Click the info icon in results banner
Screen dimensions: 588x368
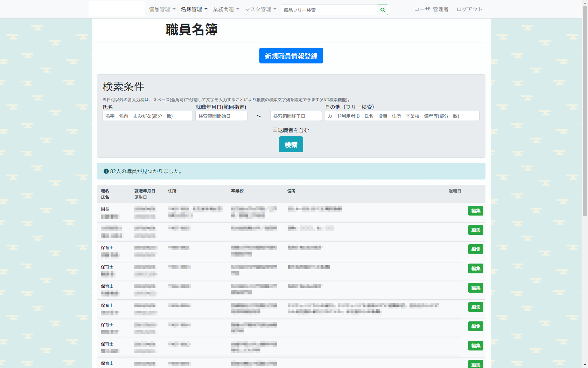[x=106, y=171]
